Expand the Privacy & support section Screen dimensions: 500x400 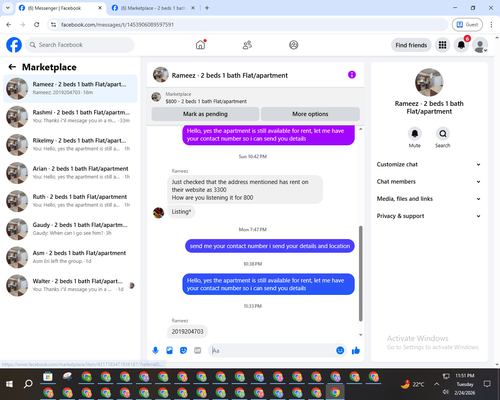pyautogui.click(x=429, y=216)
